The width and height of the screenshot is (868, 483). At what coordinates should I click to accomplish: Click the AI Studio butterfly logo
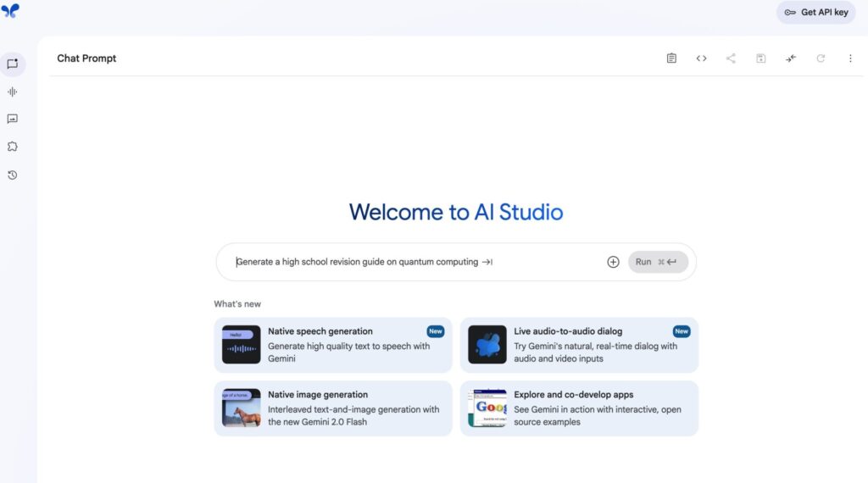tap(10, 10)
